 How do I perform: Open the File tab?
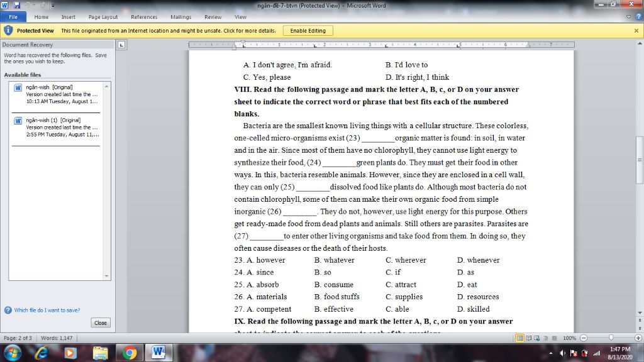13,17
